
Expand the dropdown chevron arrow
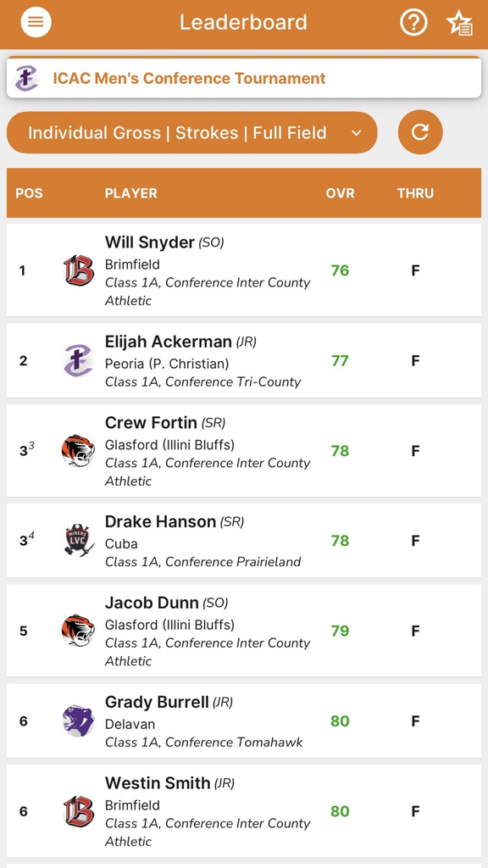pyautogui.click(x=357, y=133)
